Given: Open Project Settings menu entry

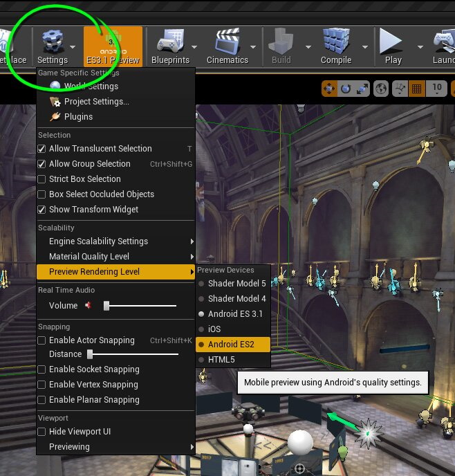Looking at the screenshot, I should (x=96, y=102).
